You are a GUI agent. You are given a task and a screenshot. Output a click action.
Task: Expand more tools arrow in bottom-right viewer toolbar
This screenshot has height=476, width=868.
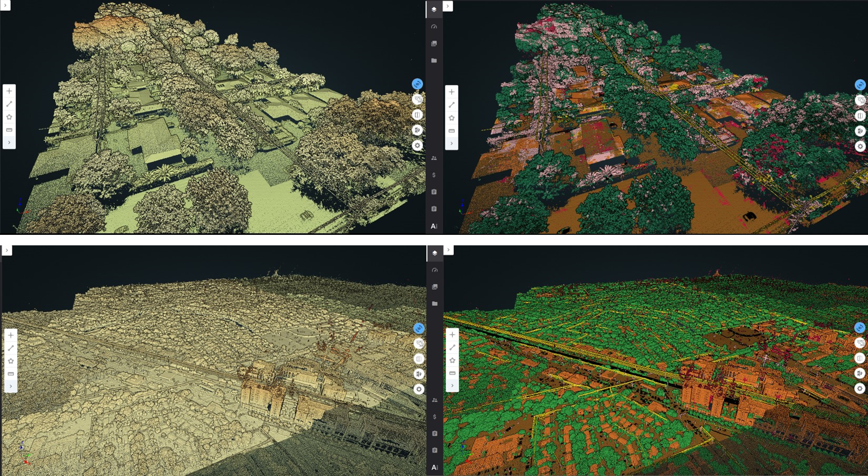click(452, 386)
